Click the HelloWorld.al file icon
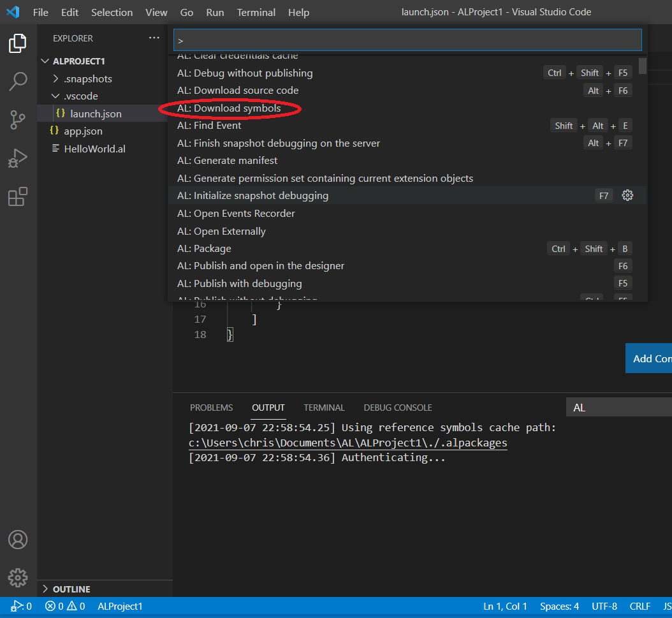 [x=55, y=149]
